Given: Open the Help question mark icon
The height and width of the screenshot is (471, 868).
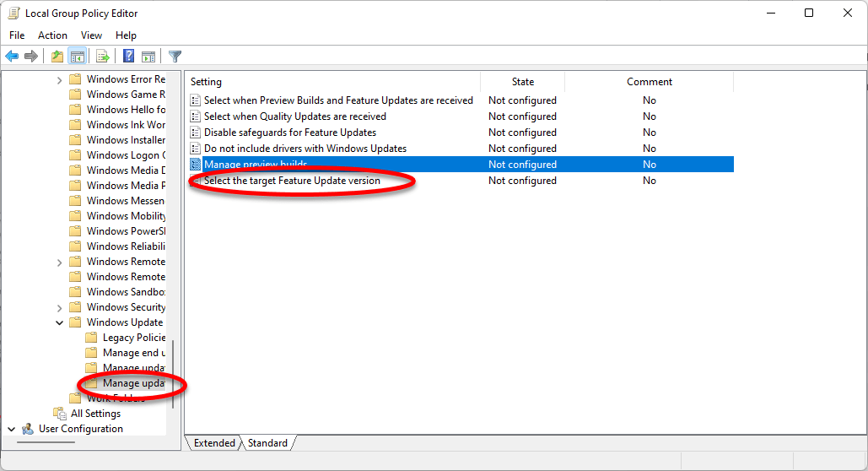Looking at the screenshot, I should [128, 56].
